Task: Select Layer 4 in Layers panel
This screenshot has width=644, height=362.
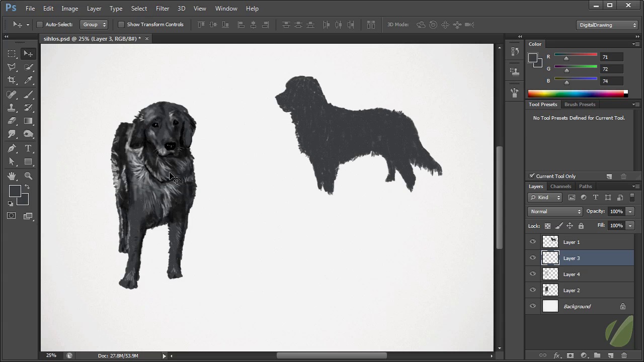Action: [x=572, y=274]
